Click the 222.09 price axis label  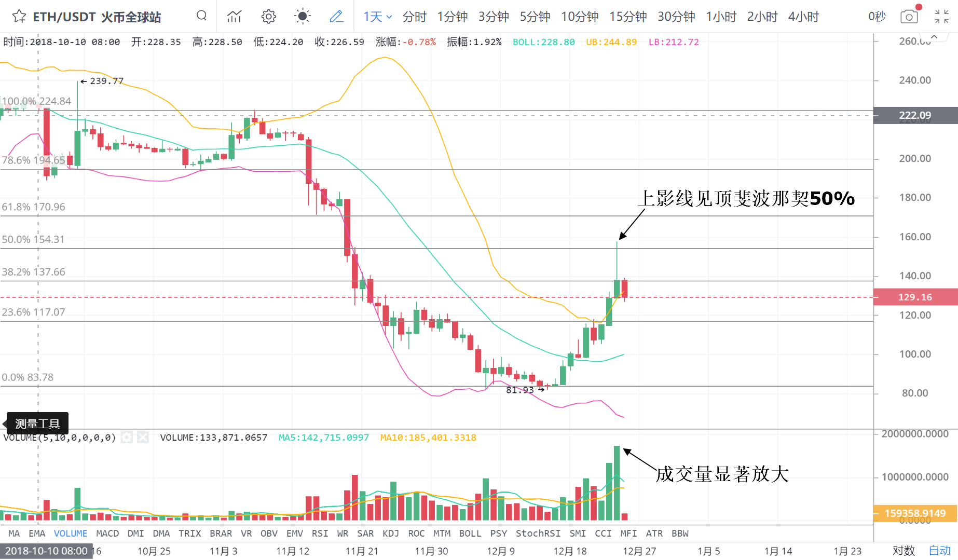click(x=915, y=115)
